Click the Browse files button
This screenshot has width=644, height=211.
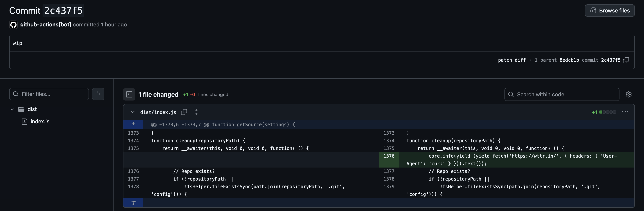click(x=609, y=11)
